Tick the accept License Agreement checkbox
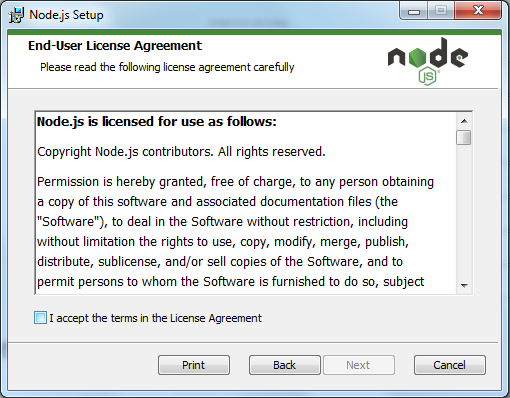510x398 pixels. (40, 318)
